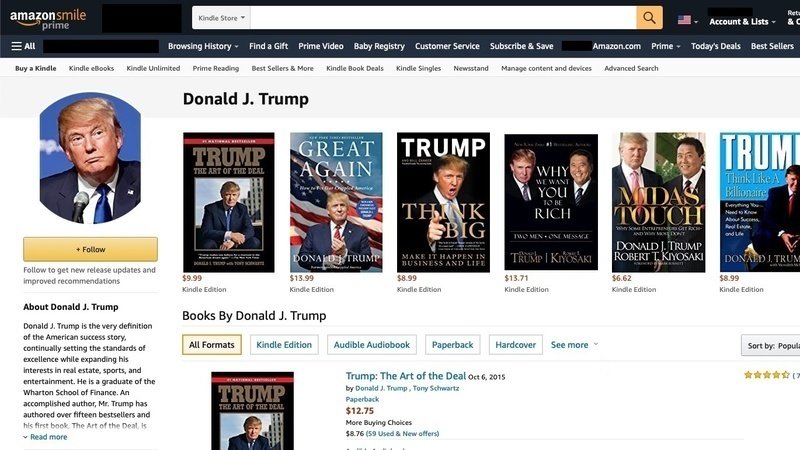This screenshot has width=800, height=450.
Task: Open the Trump: The Art of the Deal title link
Action: (406, 376)
